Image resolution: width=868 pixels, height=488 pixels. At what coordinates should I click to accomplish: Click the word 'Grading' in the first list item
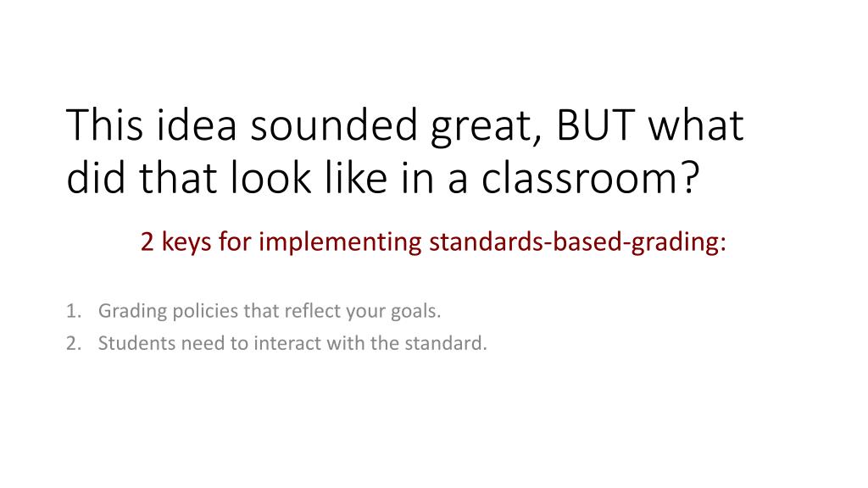tap(132, 311)
